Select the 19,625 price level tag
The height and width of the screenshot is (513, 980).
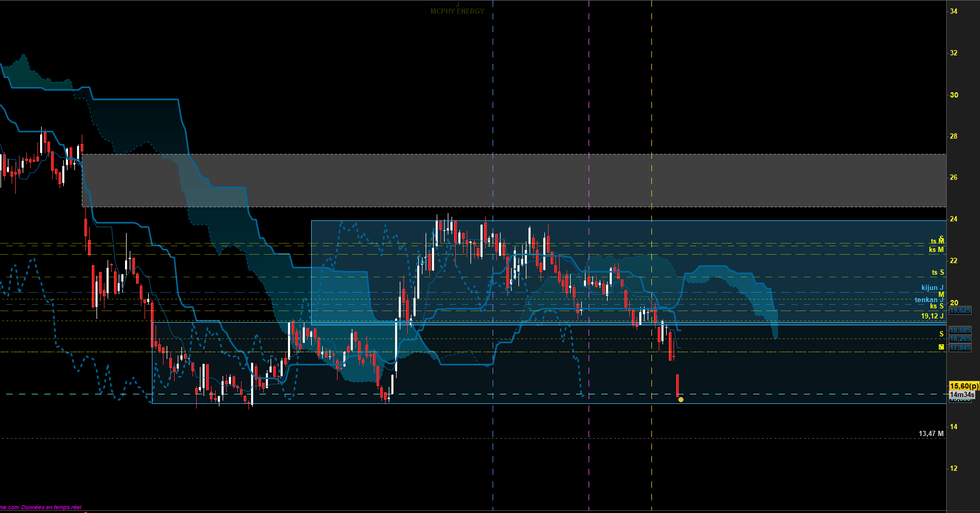coord(960,310)
